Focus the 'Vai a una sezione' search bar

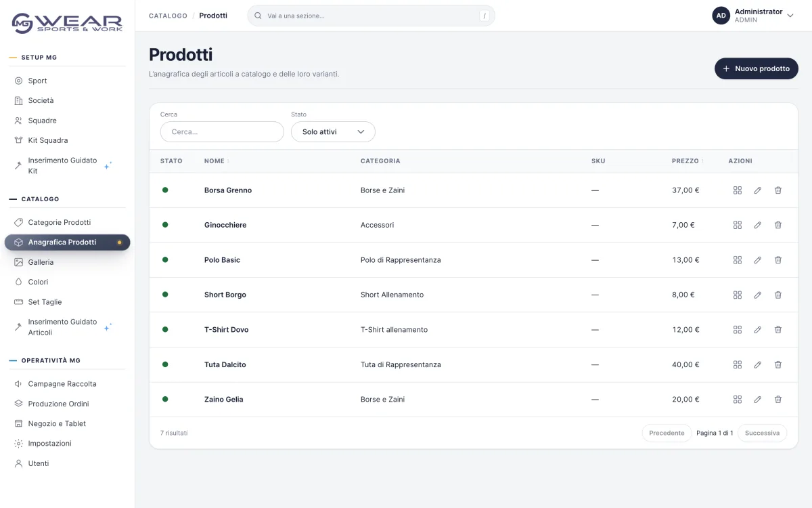tap(371, 16)
